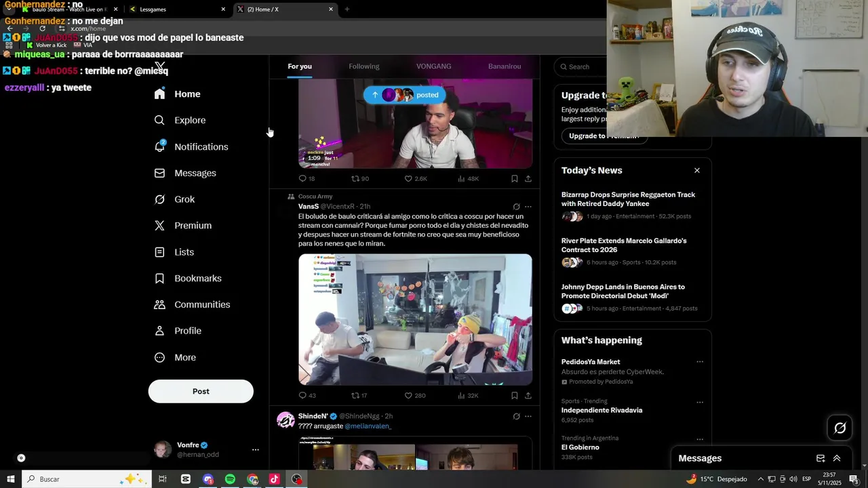Screen dimensions: 868x488
Task: Open Spotify from the taskbar
Action: 230,479
